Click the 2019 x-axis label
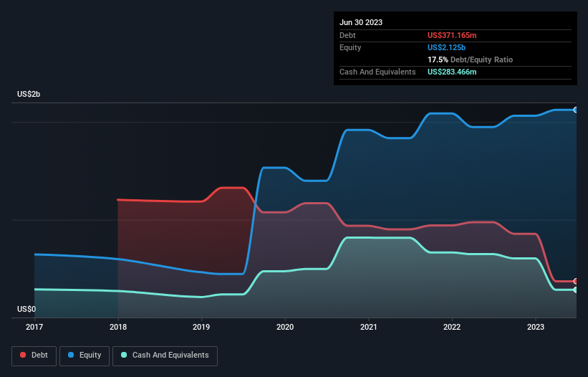 [x=201, y=327]
